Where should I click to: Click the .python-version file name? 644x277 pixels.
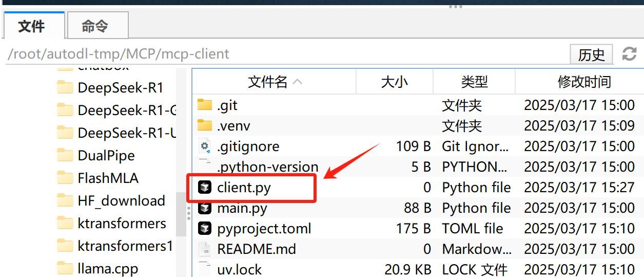268,167
